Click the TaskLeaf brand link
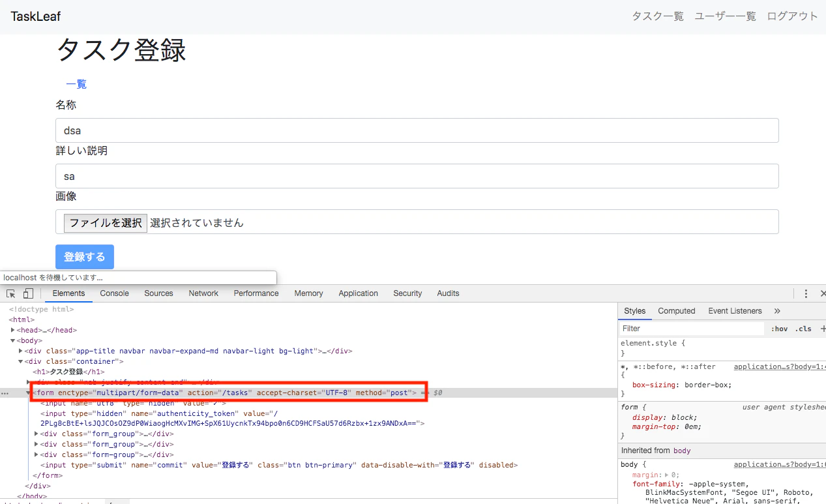Screen dimensions: 826x504 tap(35, 16)
